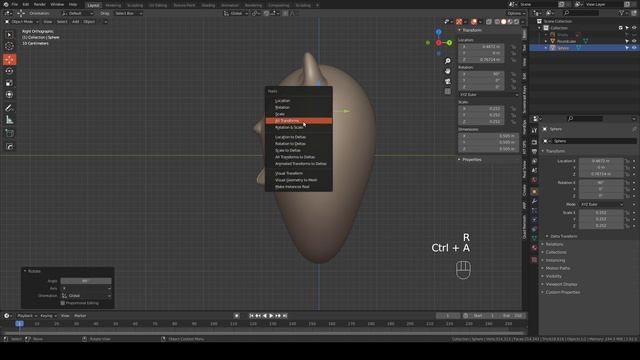Open the Output properties tab
640x360 pixels.
(x=534, y=152)
